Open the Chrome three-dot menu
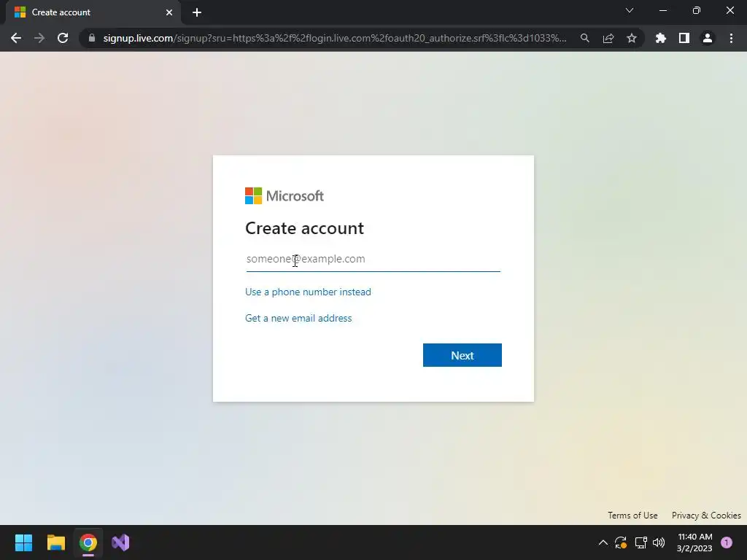 pyautogui.click(x=731, y=38)
